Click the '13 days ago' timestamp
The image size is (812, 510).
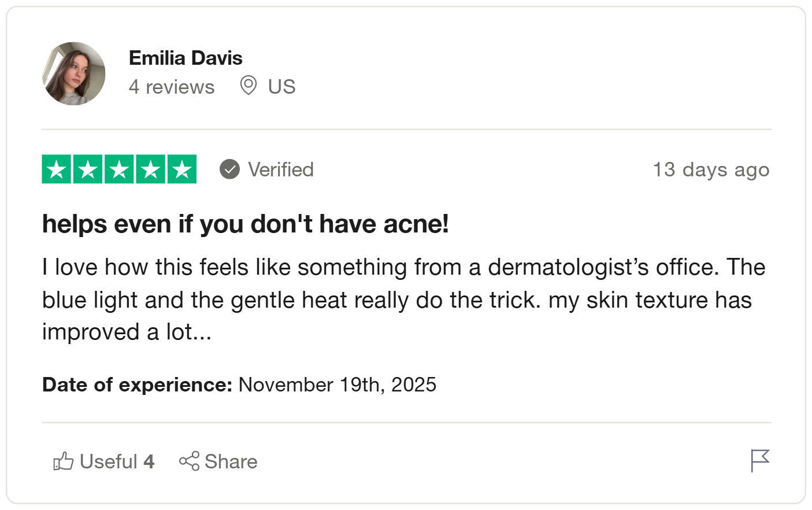pos(711,169)
